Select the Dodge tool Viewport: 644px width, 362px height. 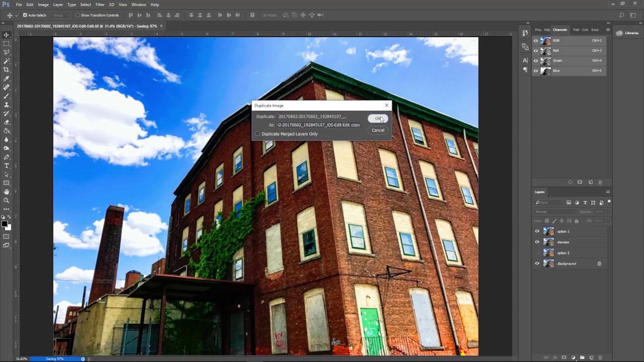(x=7, y=148)
